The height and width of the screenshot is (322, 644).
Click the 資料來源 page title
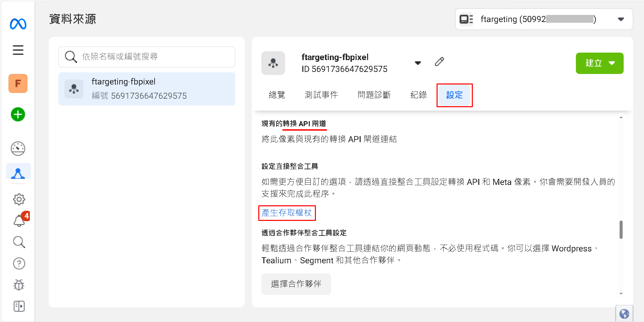click(x=73, y=19)
